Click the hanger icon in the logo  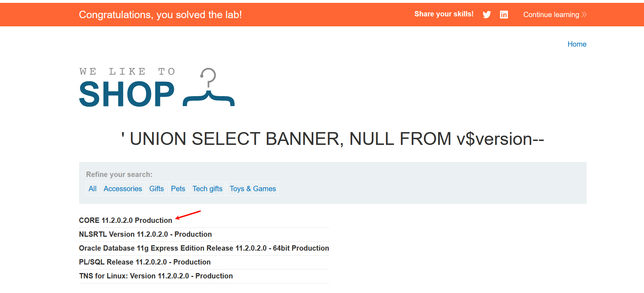pos(209,88)
